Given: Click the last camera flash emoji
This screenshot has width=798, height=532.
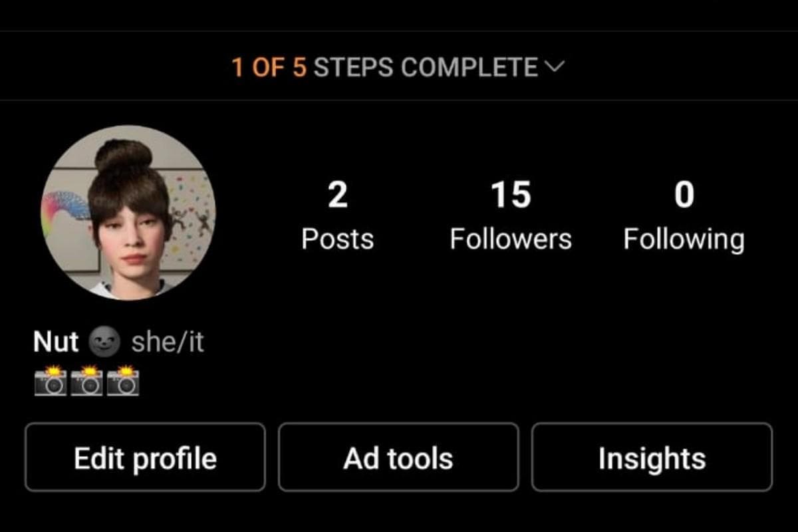Looking at the screenshot, I should coord(123,380).
